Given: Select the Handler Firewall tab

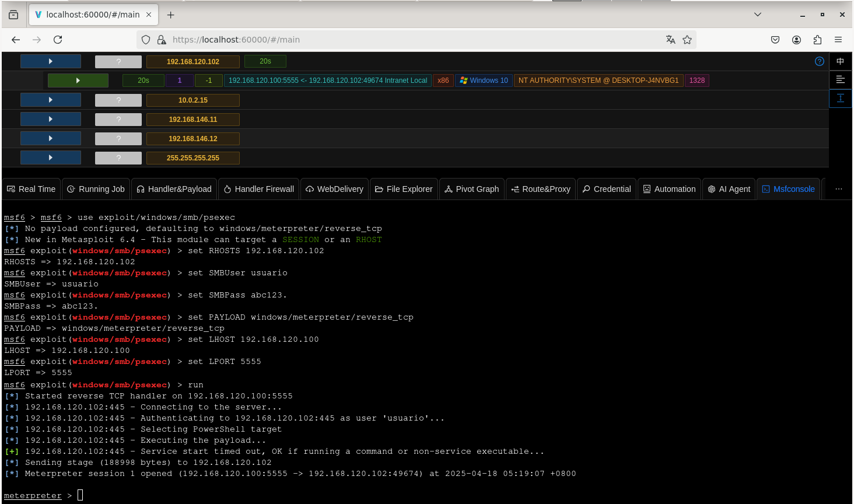Looking at the screenshot, I should [259, 189].
